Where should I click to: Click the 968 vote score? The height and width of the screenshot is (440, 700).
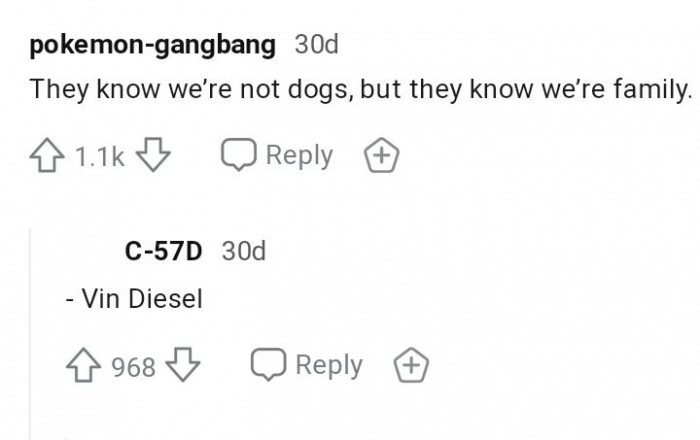[133, 367]
